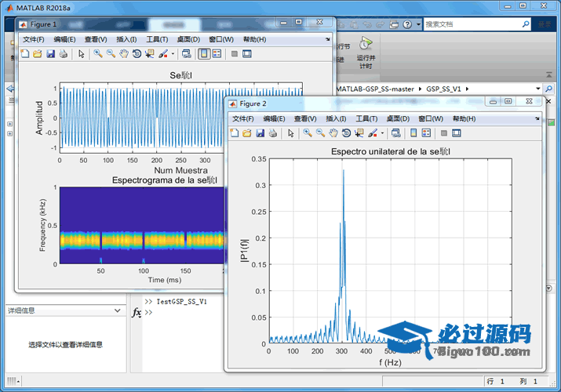Click the Save icon in Figure 2 toolbar

259,133
